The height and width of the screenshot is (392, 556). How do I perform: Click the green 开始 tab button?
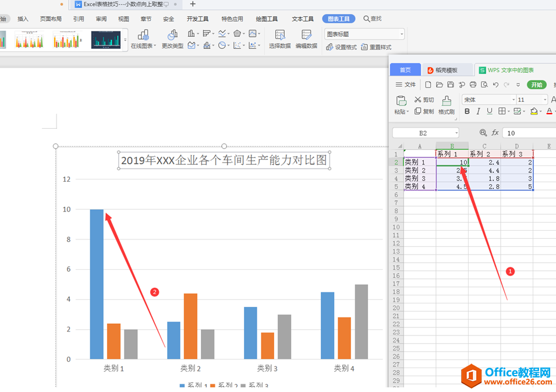[x=537, y=84]
